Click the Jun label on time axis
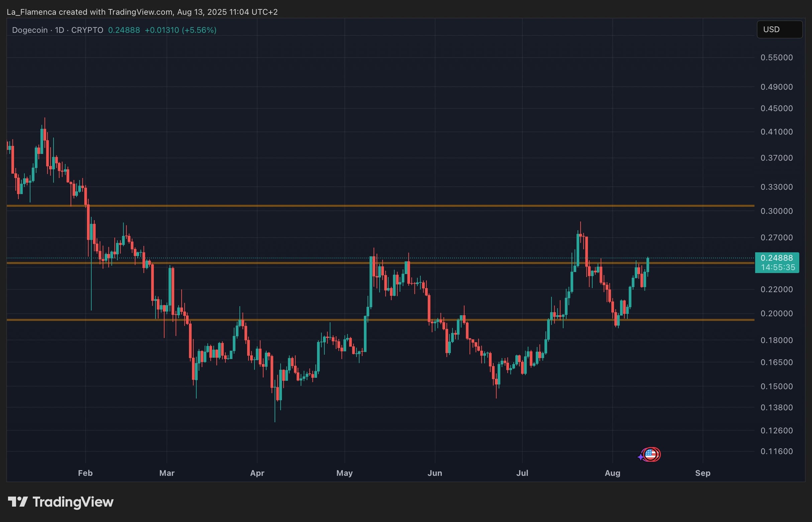 pyautogui.click(x=435, y=473)
